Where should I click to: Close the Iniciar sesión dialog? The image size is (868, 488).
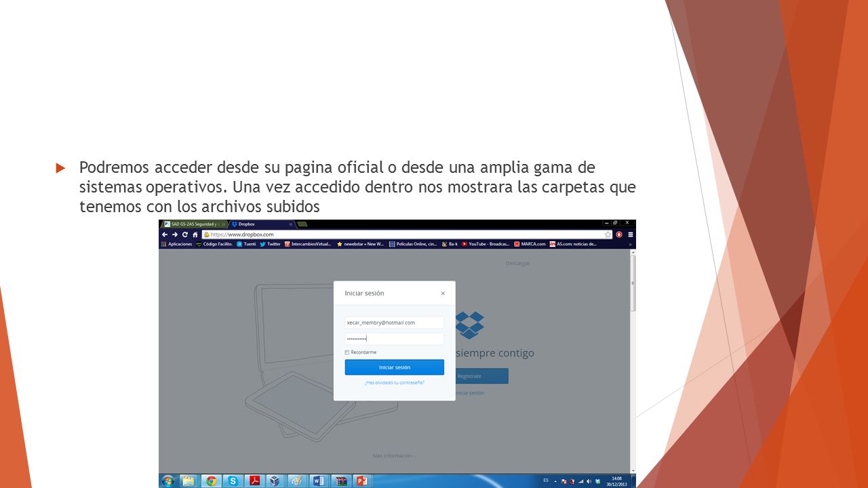coord(443,293)
